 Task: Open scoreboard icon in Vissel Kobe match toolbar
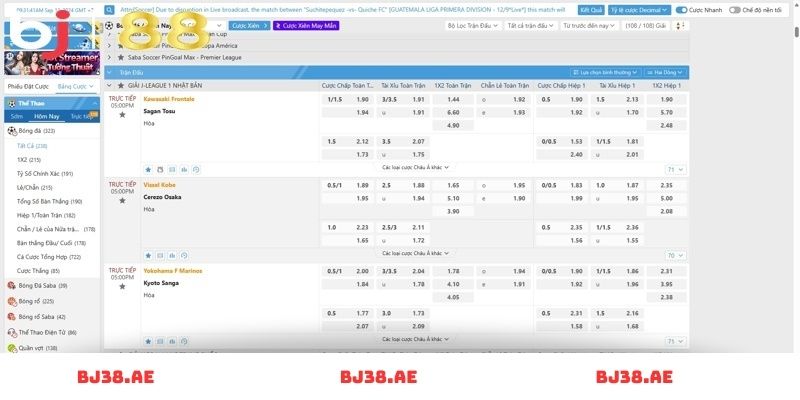pyautogui.click(x=160, y=255)
